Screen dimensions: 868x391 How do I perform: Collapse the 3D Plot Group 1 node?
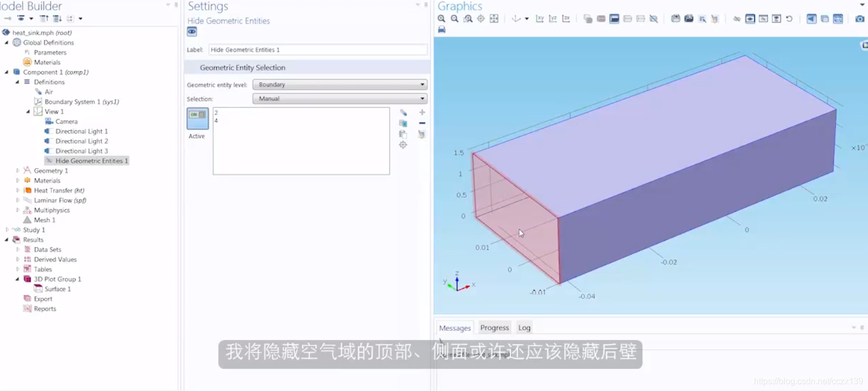point(17,279)
